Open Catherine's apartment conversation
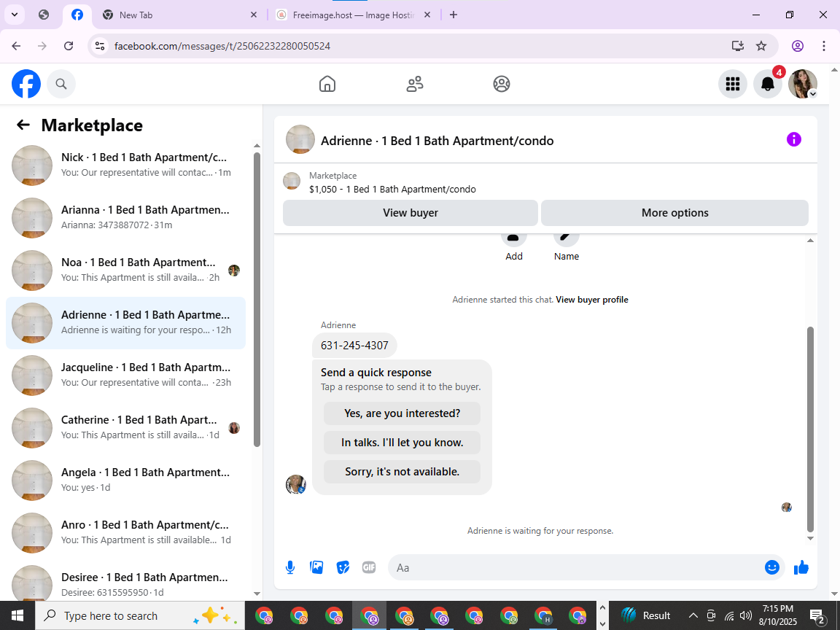 pyautogui.click(x=126, y=427)
